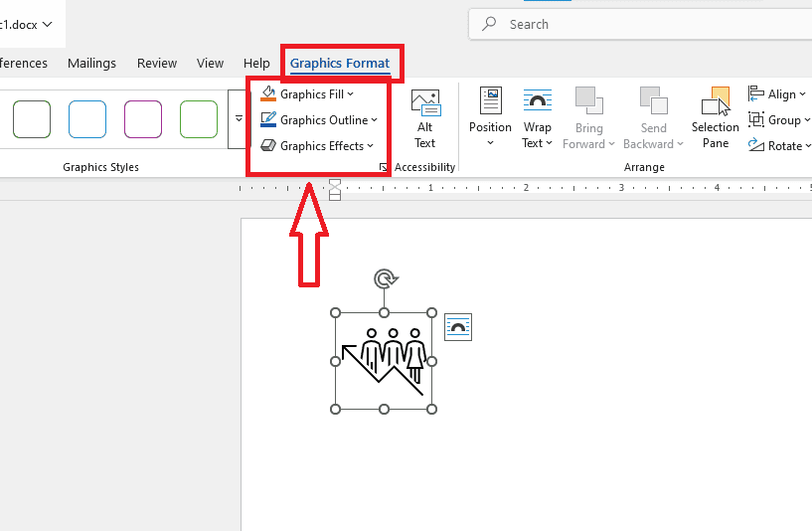Apply the dark green outline graphics style

click(x=32, y=119)
